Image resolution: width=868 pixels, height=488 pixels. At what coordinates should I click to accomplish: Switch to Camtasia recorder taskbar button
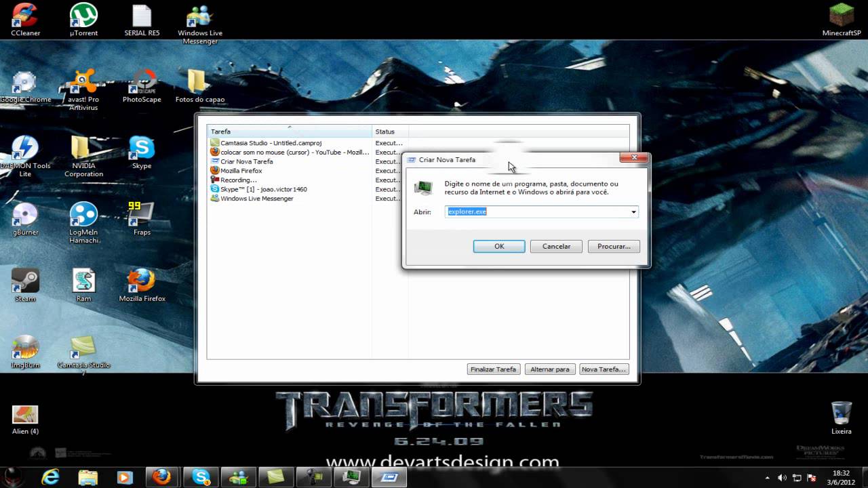click(314, 477)
